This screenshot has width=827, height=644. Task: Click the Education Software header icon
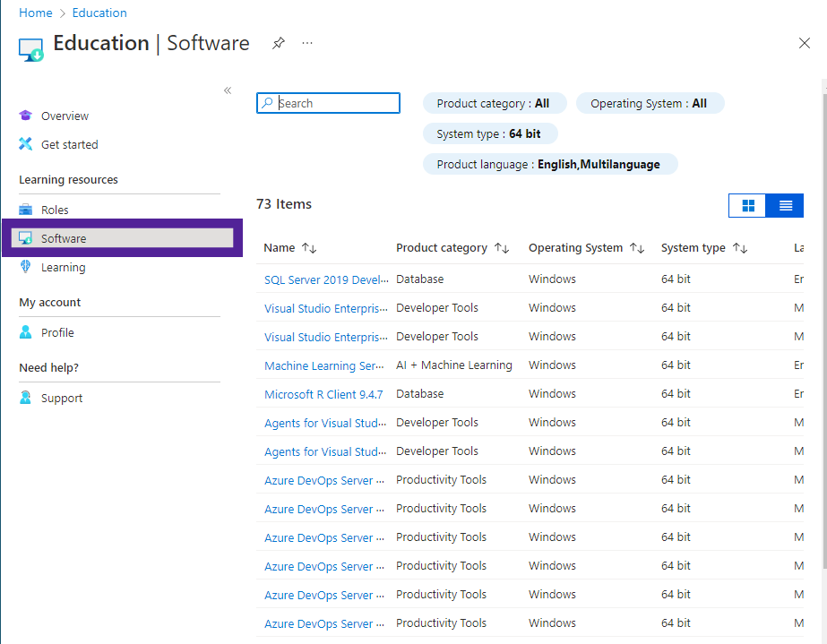click(x=31, y=49)
